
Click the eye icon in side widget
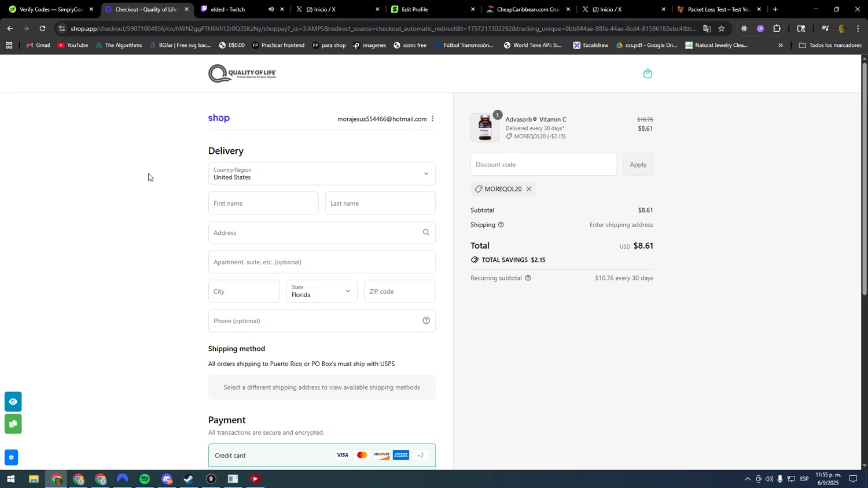13,402
